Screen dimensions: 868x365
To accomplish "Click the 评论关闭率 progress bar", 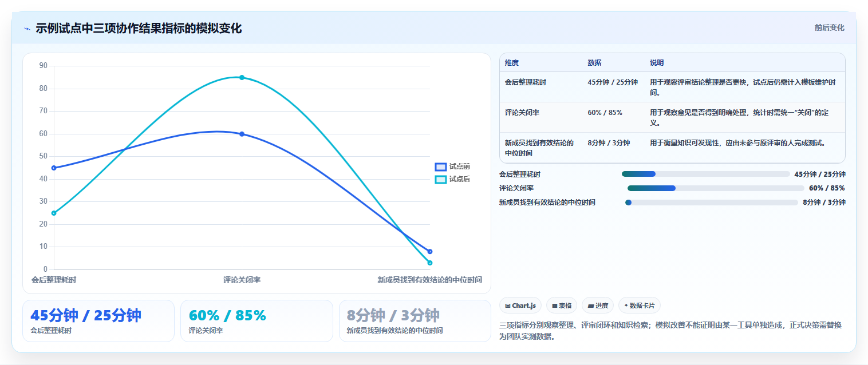I will (715, 188).
